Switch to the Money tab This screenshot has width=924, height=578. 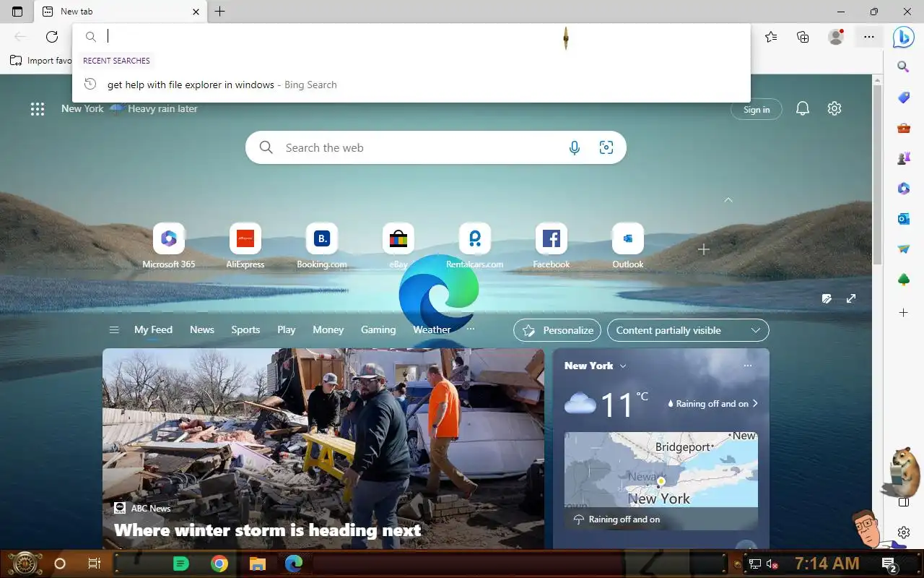(x=328, y=329)
